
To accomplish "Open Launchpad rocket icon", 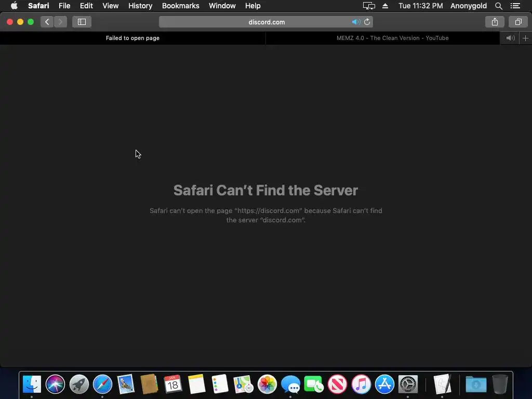I will point(79,384).
